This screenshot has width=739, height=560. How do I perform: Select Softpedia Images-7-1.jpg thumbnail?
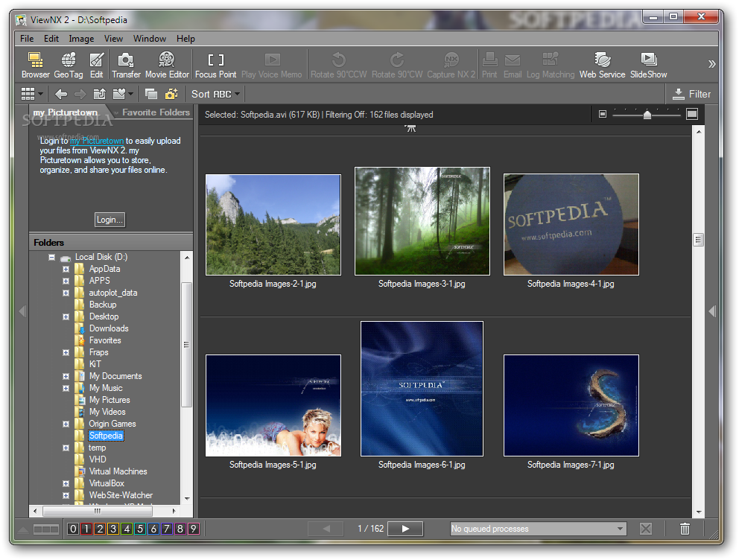coord(571,406)
